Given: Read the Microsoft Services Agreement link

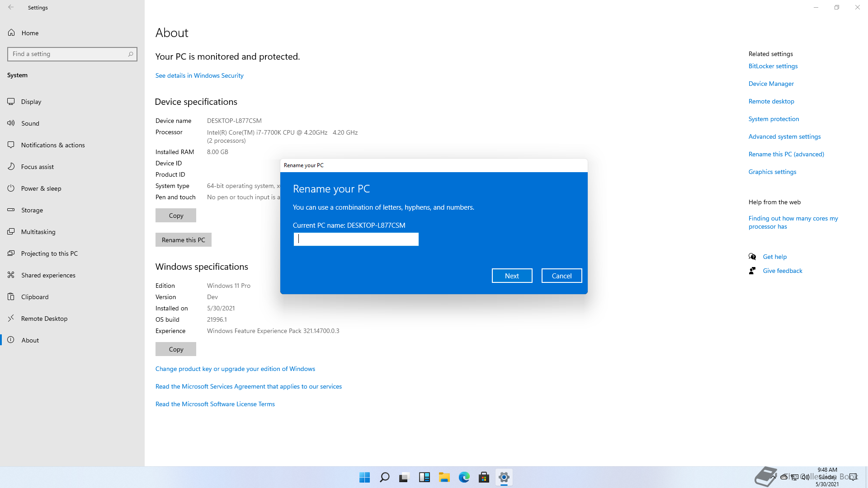Looking at the screenshot, I should pyautogui.click(x=249, y=386).
